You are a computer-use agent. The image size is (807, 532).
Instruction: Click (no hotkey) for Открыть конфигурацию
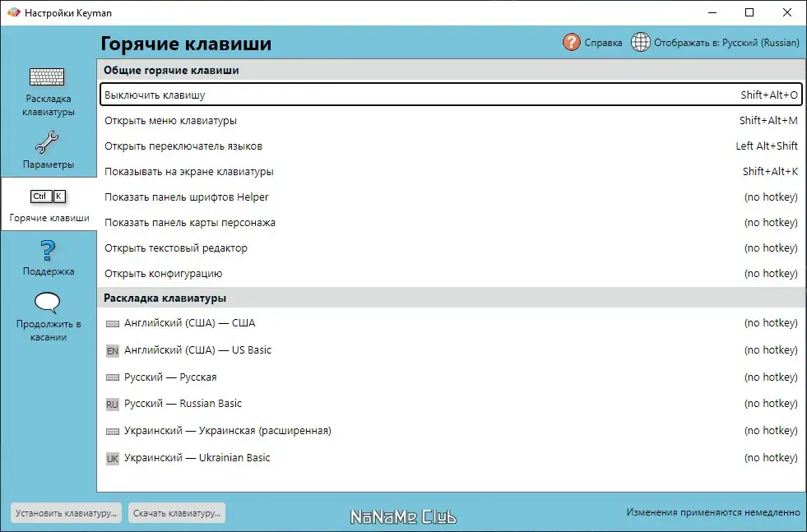[x=771, y=273]
